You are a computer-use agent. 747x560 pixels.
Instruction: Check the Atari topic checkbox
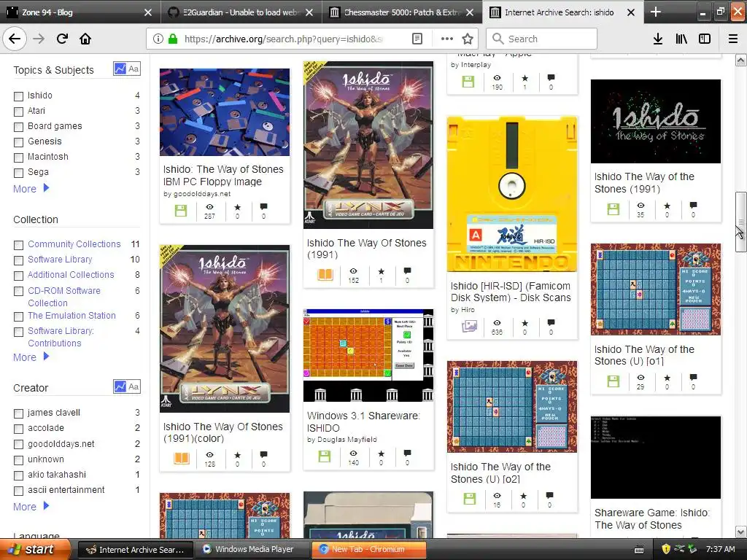pyautogui.click(x=18, y=112)
